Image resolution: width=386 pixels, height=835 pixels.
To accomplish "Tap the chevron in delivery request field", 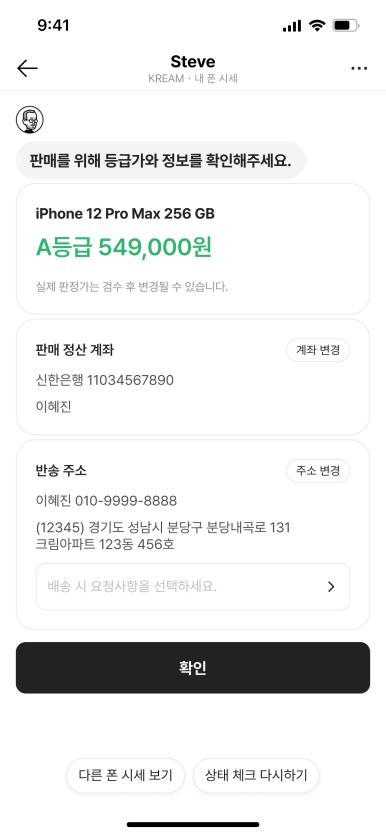I will pos(331,587).
